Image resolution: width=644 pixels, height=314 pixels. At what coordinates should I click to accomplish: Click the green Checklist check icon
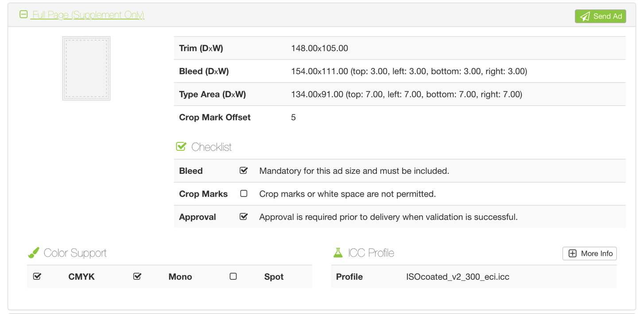[181, 146]
